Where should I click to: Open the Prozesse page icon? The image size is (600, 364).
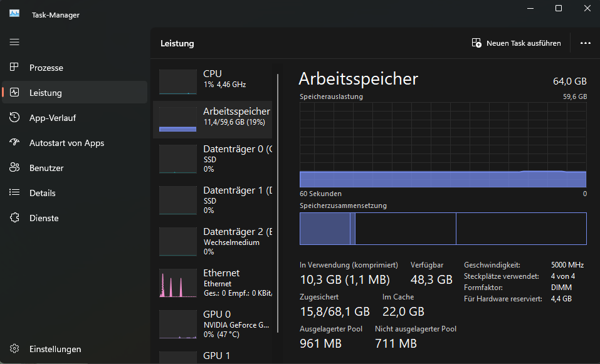[x=14, y=68]
